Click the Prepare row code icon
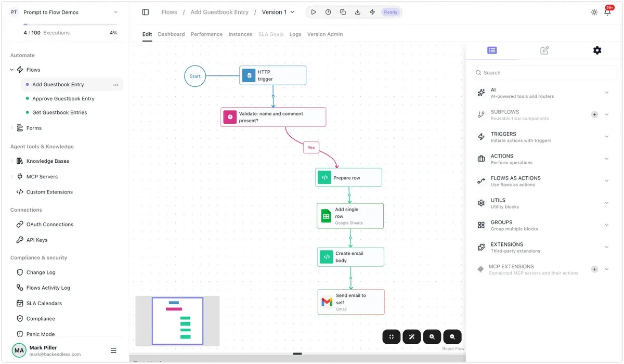Viewport: 624px width, 364px height. click(x=324, y=177)
